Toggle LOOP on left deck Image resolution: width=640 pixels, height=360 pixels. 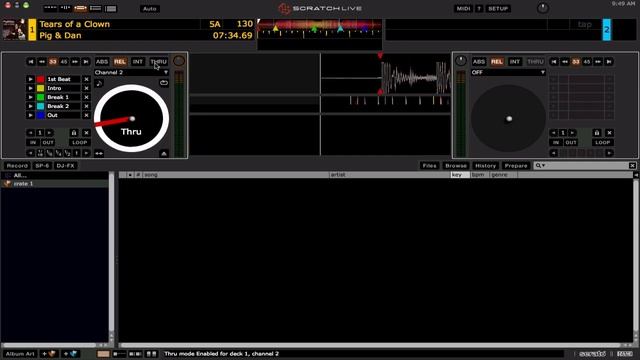80,142
